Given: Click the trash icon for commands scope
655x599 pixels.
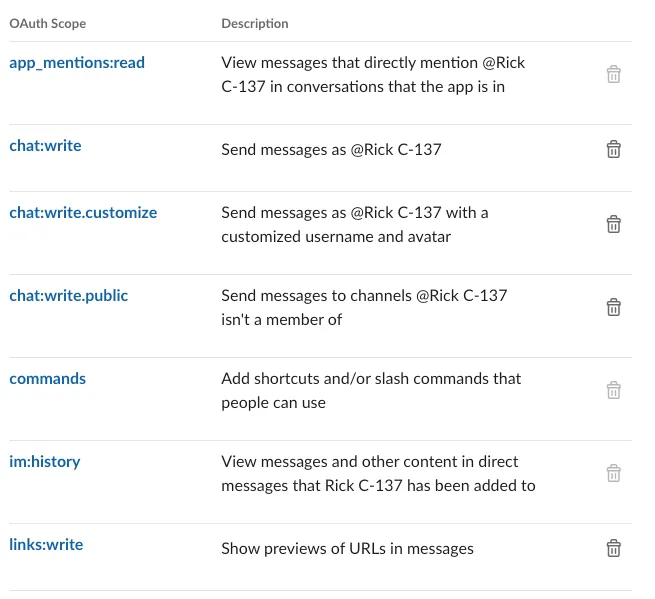Looking at the screenshot, I should (614, 390).
